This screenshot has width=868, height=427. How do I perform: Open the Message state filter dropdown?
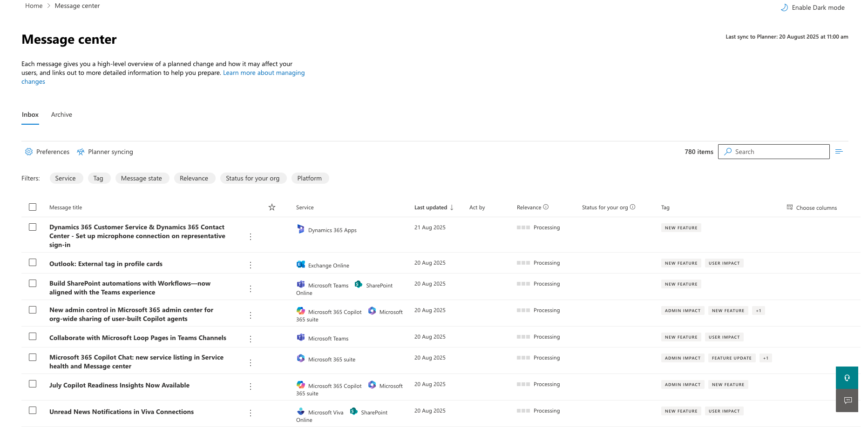coord(142,178)
